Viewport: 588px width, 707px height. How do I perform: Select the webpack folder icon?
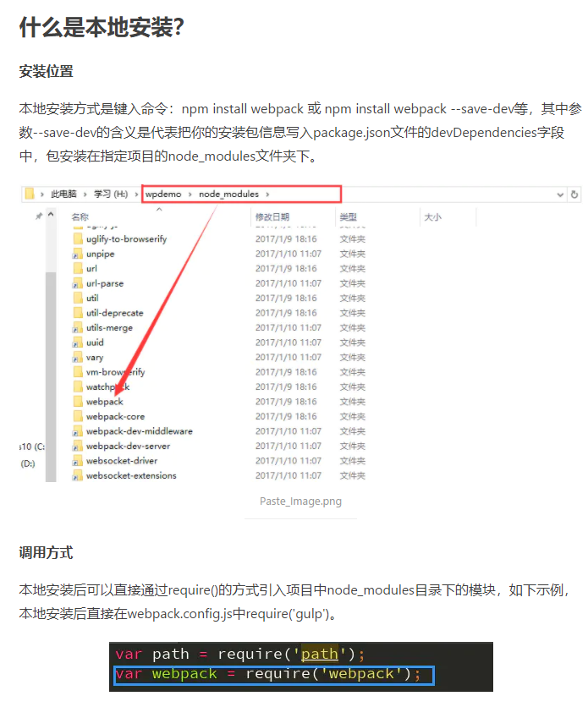coord(78,402)
